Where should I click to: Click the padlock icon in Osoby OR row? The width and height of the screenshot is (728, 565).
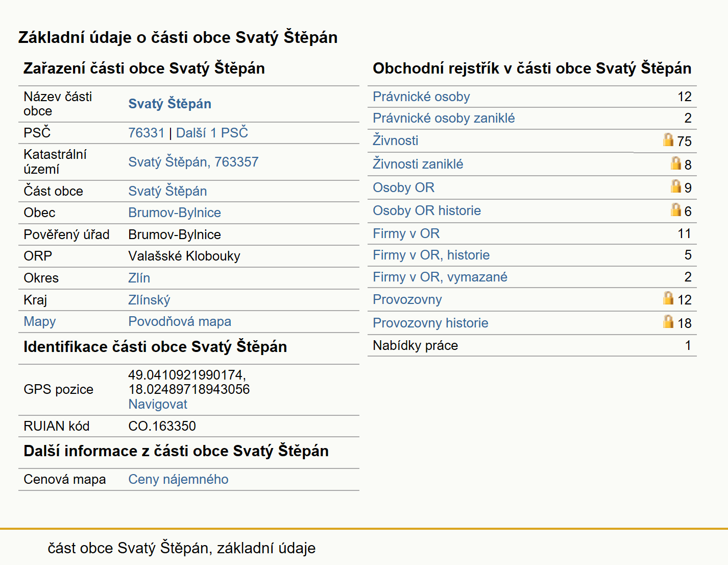point(676,186)
